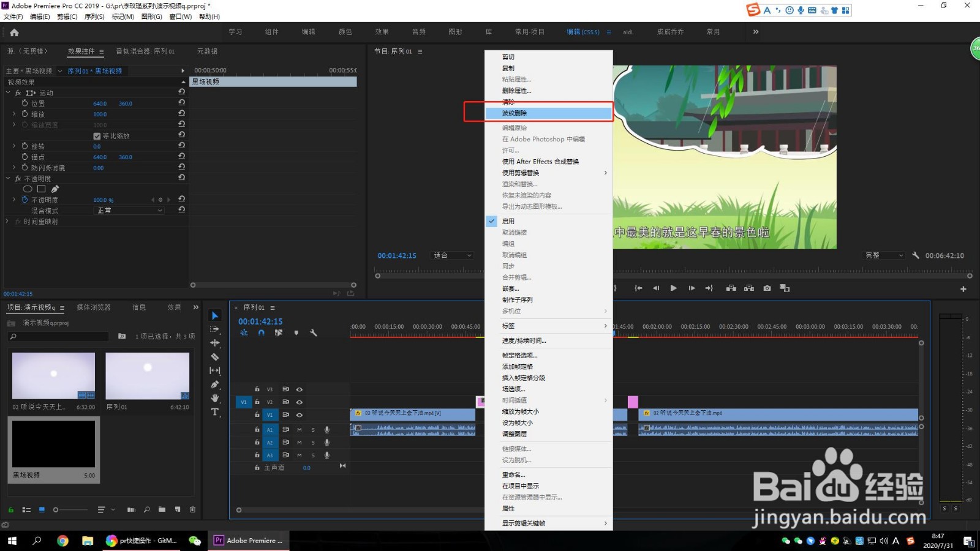Click the delete trash icon in Project panel
This screenshot has height=551, width=980.
coord(192,509)
